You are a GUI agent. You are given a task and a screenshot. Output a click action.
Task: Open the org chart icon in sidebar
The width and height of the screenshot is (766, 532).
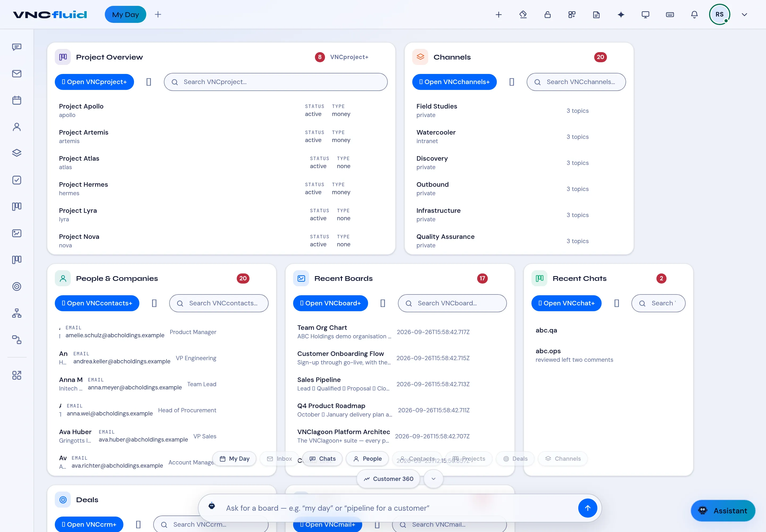(x=17, y=313)
